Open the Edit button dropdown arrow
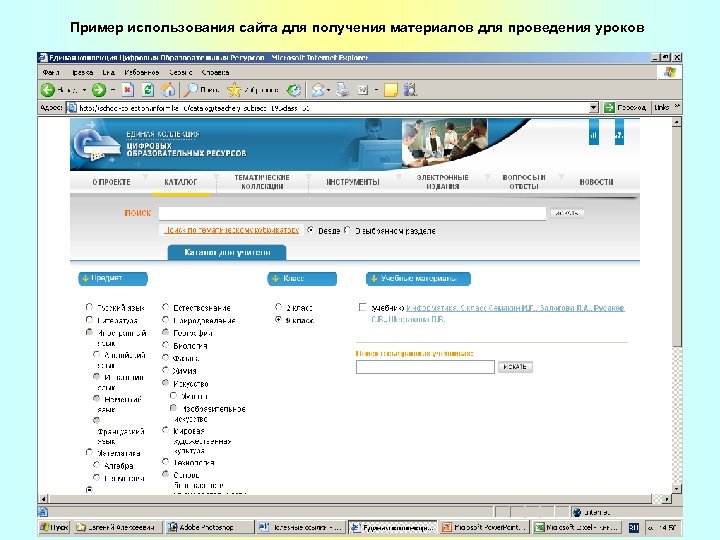 coord(376,90)
